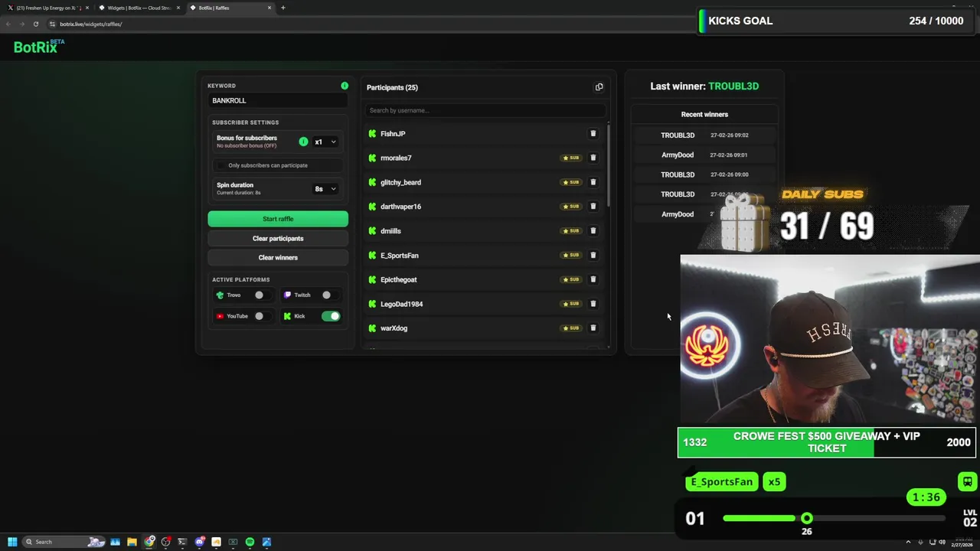The height and width of the screenshot is (551, 980).
Task: Click KICKS GOAL counter 254 / 10000
Action: click(x=936, y=21)
